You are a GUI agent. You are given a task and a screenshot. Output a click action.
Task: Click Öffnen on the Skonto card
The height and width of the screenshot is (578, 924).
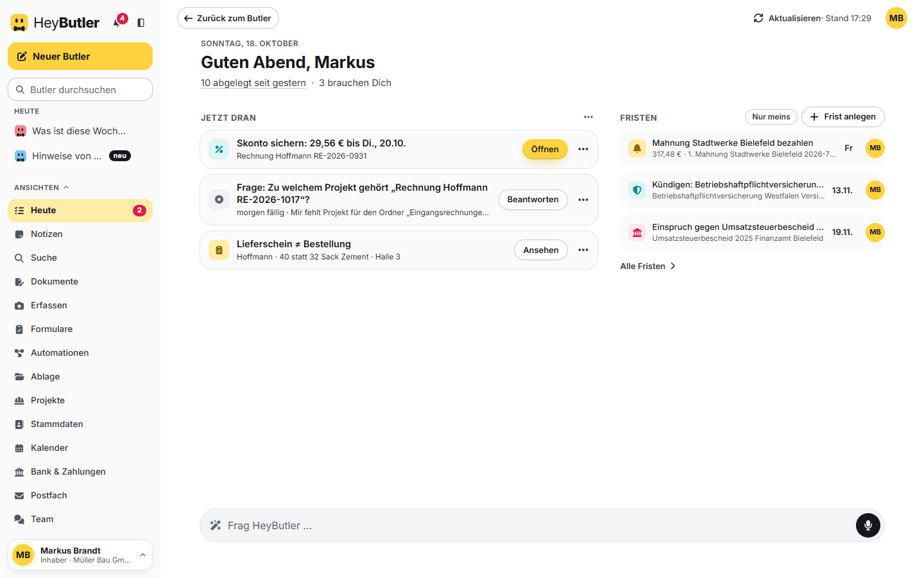click(x=545, y=149)
